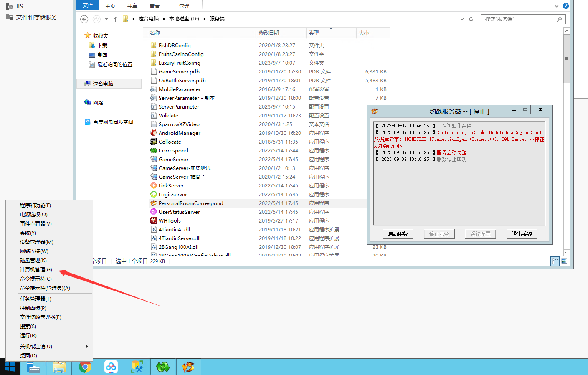Expand the ribbon with the chevron
This screenshot has height=375, width=588.
[557, 6]
